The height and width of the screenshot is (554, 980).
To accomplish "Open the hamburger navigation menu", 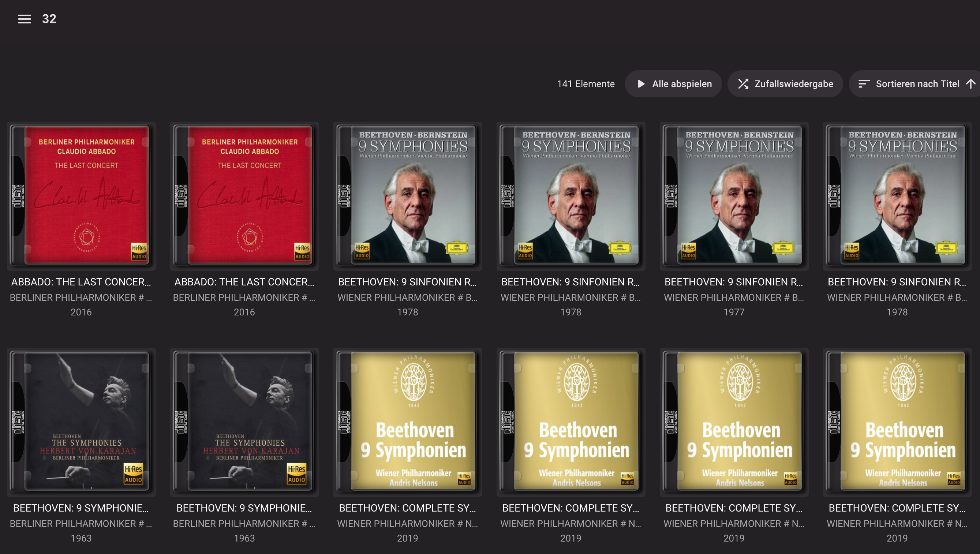I will [x=25, y=19].
